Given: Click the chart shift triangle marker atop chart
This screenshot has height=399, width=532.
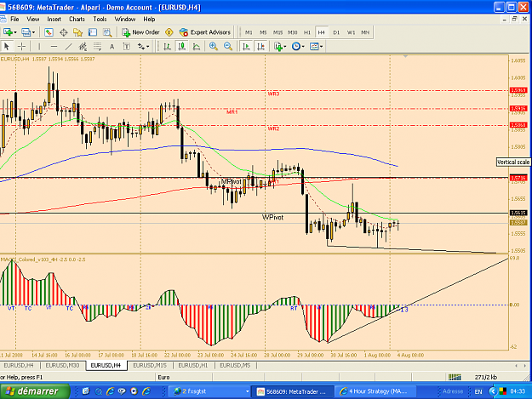Looking at the screenshot, I should pos(405,56).
